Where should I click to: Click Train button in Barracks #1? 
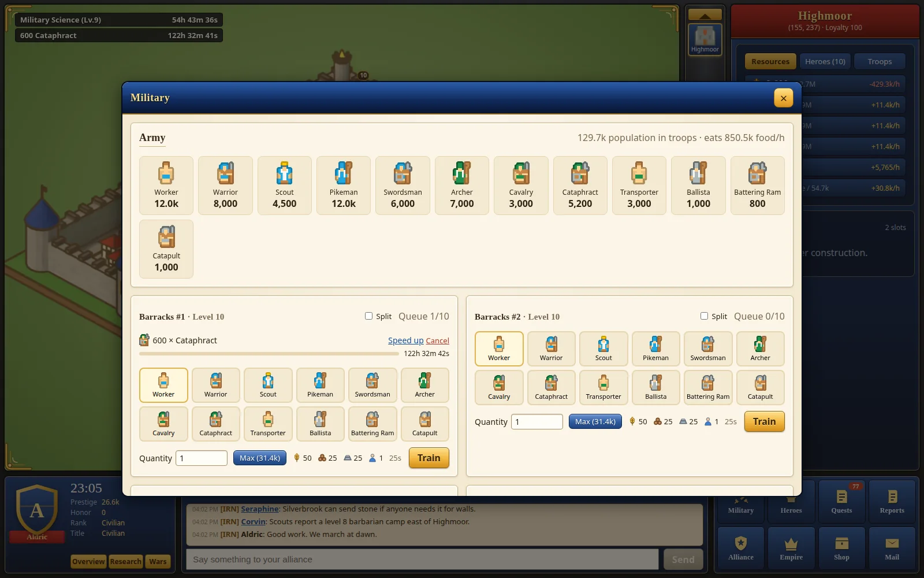tap(429, 458)
